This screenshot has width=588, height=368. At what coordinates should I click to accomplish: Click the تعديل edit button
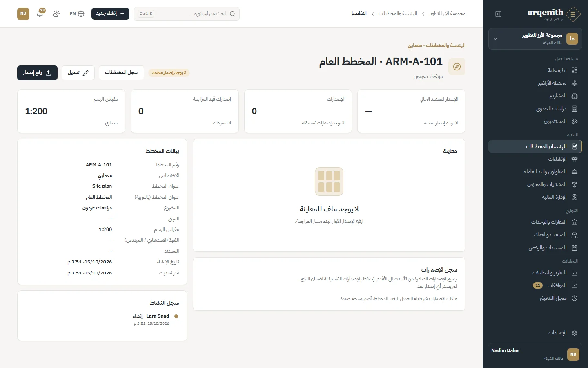pyautogui.click(x=78, y=73)
